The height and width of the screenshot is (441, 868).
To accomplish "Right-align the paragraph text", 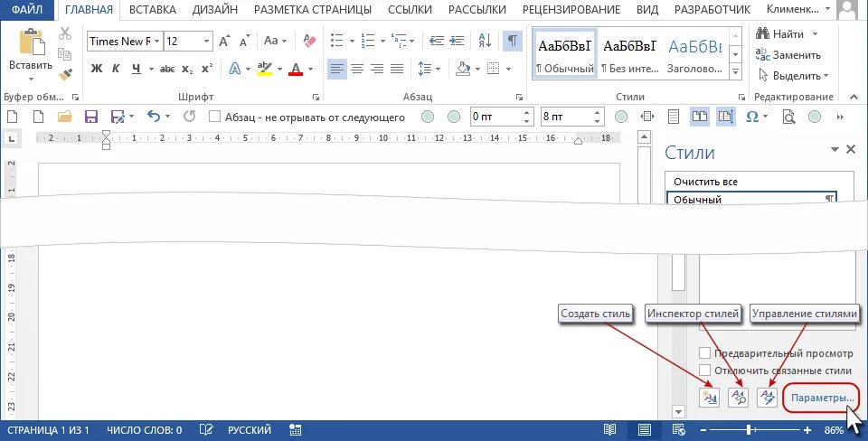I will point(377,70).
